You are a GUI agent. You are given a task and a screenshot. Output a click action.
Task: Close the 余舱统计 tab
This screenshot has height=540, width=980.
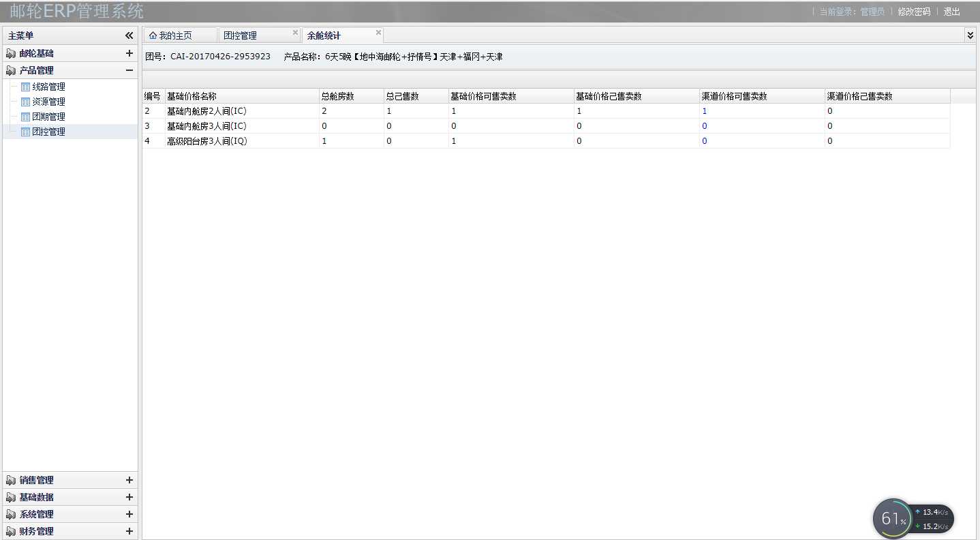pos(378,33)
